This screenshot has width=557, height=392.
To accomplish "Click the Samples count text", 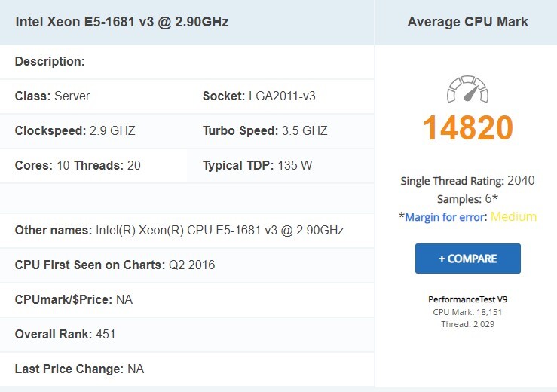I will (x=467, y=199).
